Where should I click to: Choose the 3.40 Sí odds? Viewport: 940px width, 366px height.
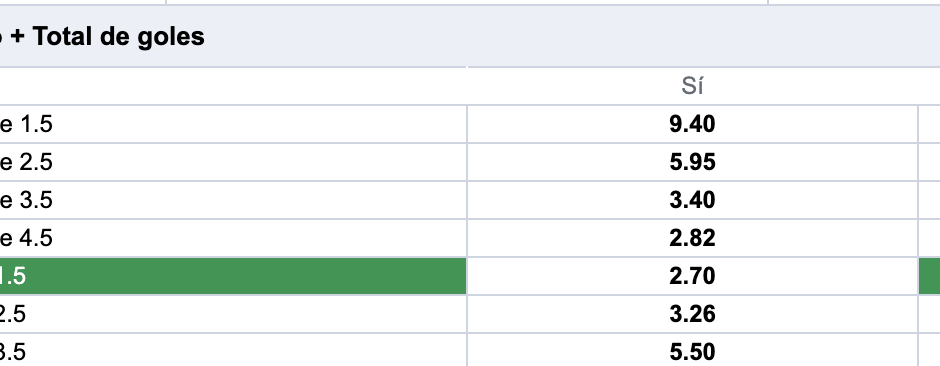[692, 200]
